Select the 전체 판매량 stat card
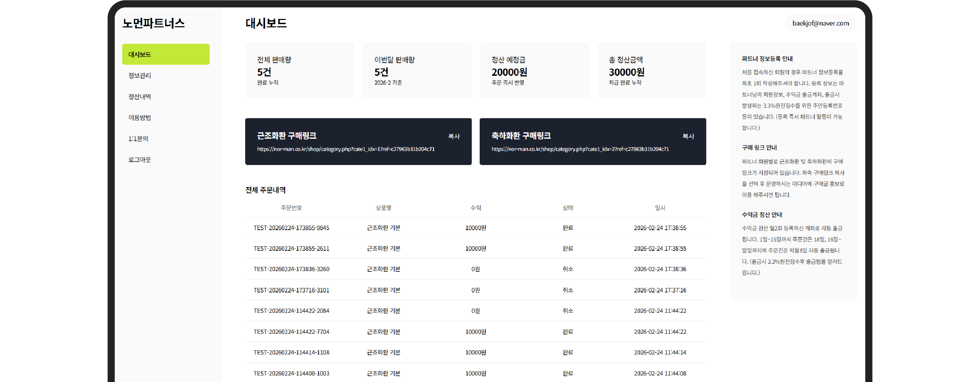 (x=299, y=70)
